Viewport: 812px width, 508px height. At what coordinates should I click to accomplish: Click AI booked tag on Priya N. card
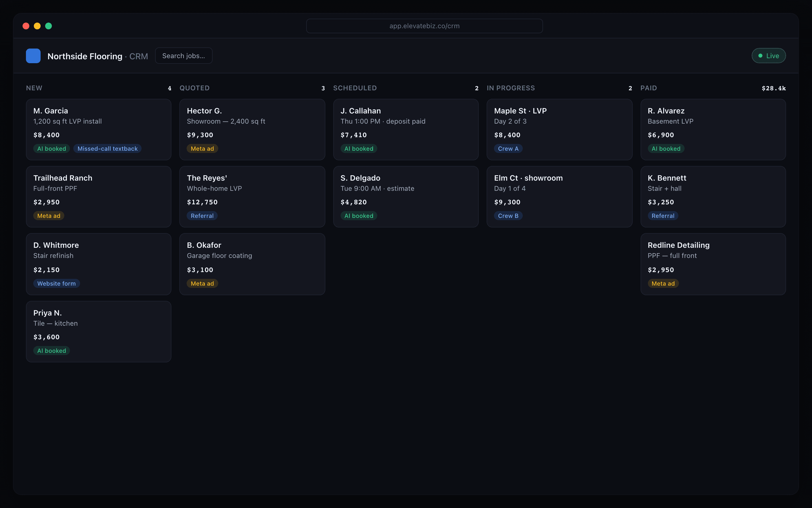[x=52, y=351]
